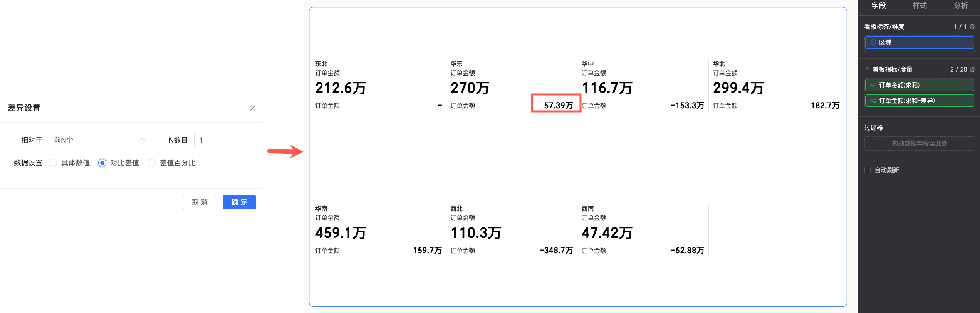Close the 差异设置 dialog with X icon
Viewport: 980px width, 313px height.
click(x=252, y=108)
